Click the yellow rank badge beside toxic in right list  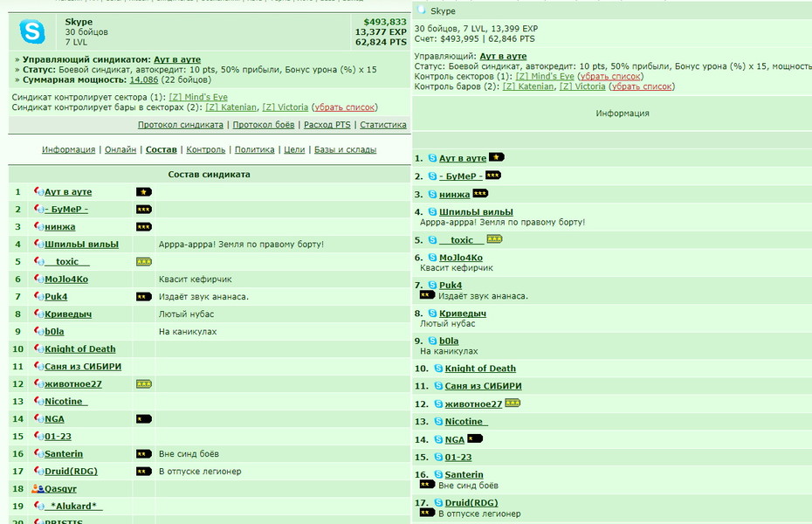[x=494, y=239]
